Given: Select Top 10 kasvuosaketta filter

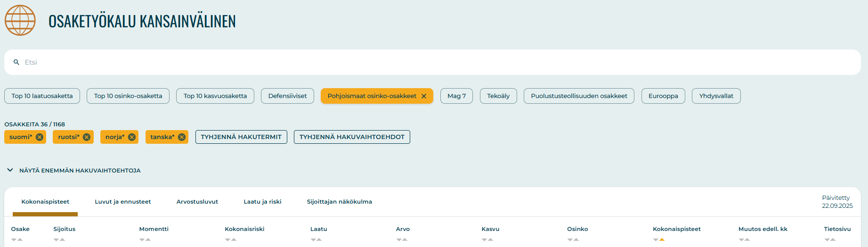Looking at the screenshot, I should tap(215, 96).
